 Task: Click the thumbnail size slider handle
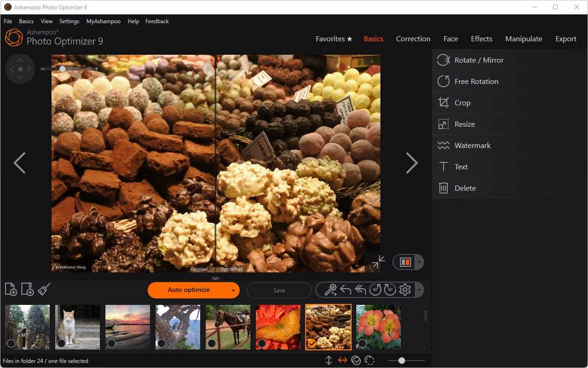(x=402, y=361)
